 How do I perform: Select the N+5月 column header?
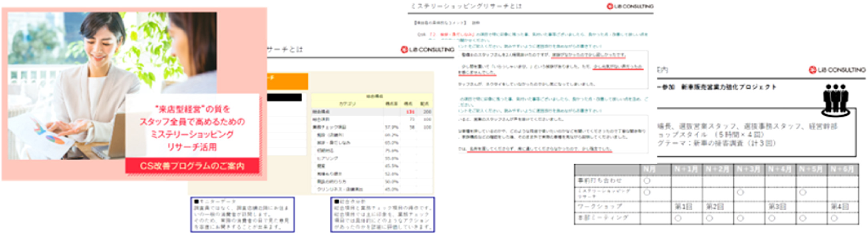point(811,169)
